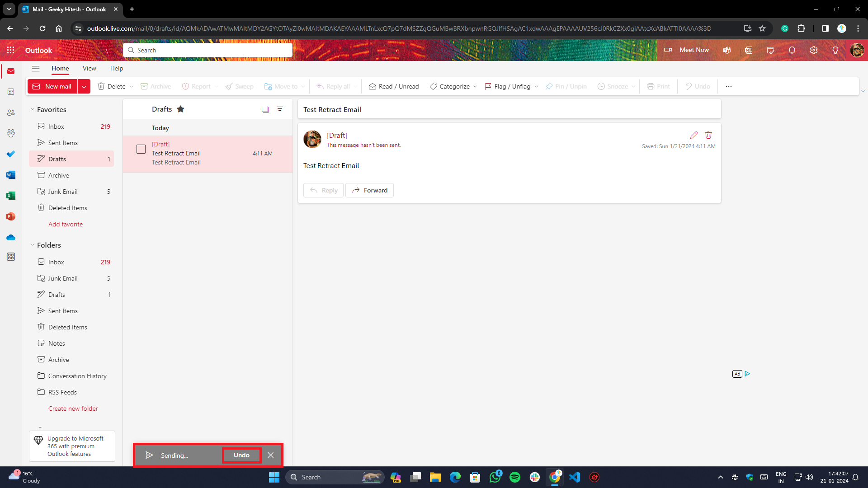Open the Windows Start menu
This screenshot has width=868, height=488.
point(274,477)
